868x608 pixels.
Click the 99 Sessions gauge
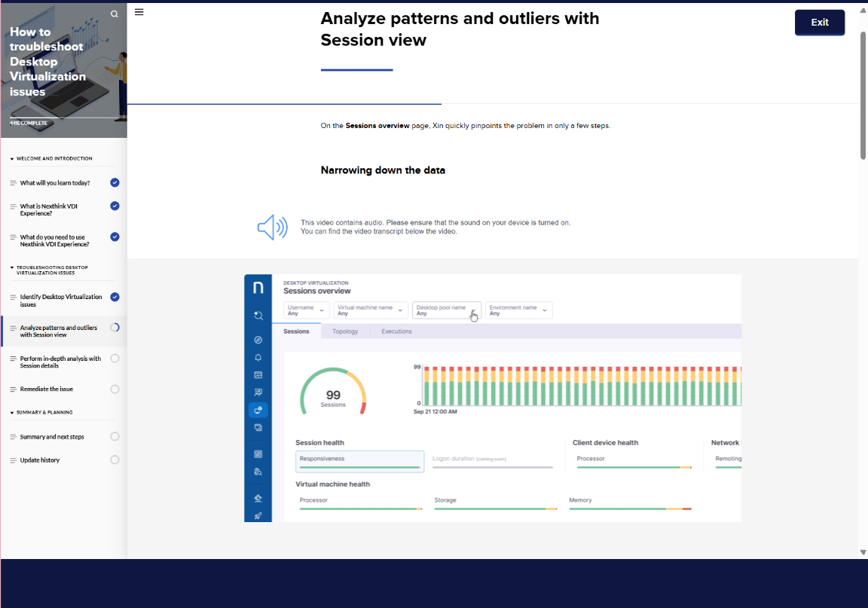pyautogui.click(x=333, y=392)
